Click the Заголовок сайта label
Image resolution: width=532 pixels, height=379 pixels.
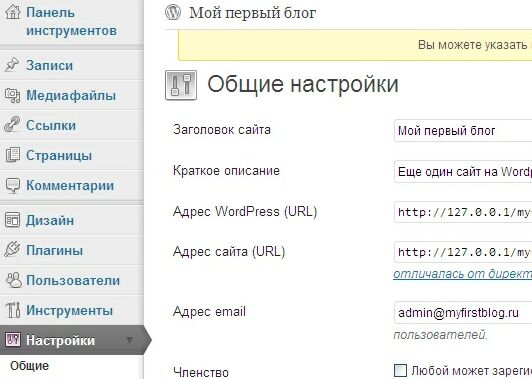coord(222,129)
